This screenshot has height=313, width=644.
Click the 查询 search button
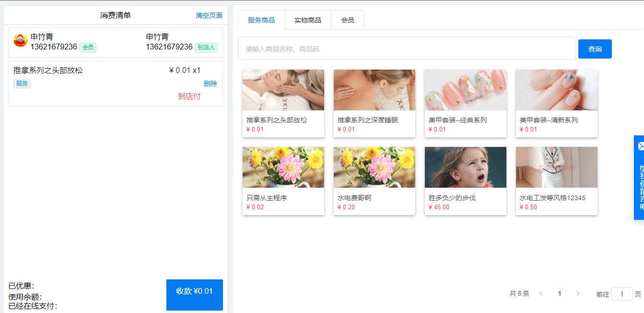click(595, 49)
